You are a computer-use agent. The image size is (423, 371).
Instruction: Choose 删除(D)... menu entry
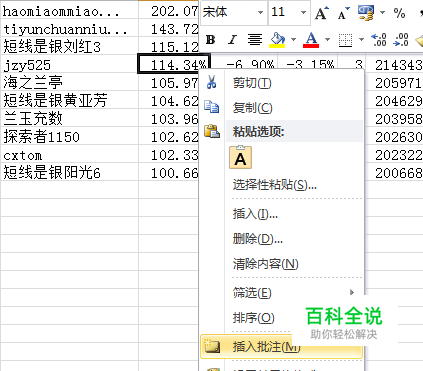258,239
